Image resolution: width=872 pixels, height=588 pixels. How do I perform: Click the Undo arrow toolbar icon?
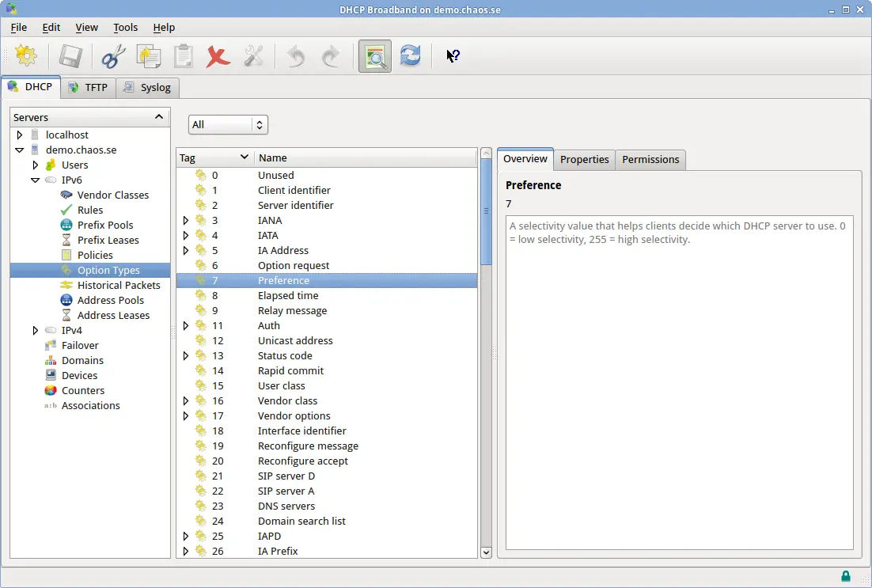[296, 57]
